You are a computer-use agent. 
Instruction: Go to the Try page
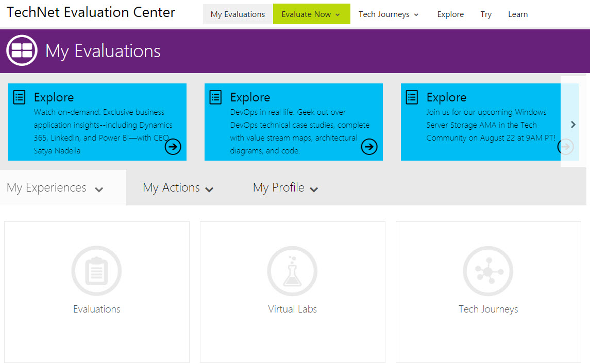click(x=486, y=14)
